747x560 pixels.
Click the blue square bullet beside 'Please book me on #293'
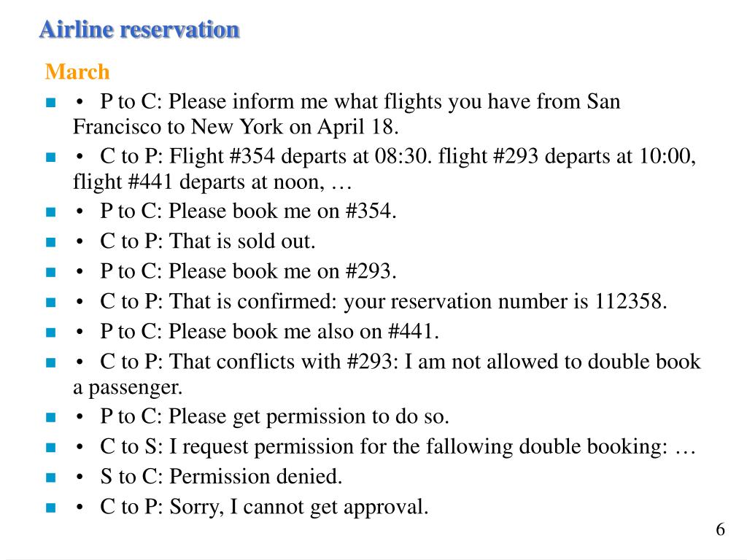pyautogui.click(x=50, y=272)
